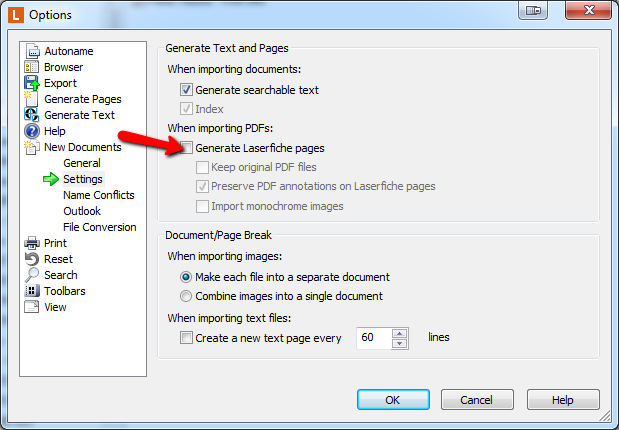Click the lines number field showing 60
The height and width of the screenshot is (430, 619).
coord(374,338)
